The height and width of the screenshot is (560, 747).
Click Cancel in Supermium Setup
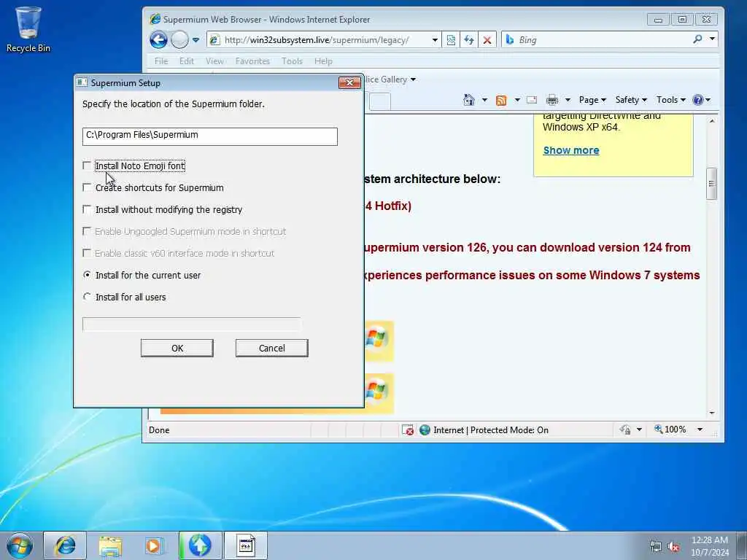pos(271,348)
